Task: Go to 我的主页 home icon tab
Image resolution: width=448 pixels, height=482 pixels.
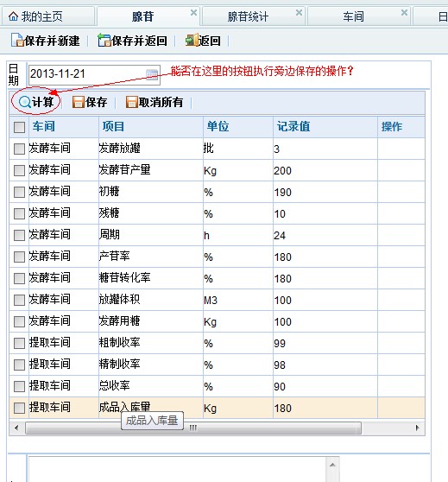Action: click(13, 16)
